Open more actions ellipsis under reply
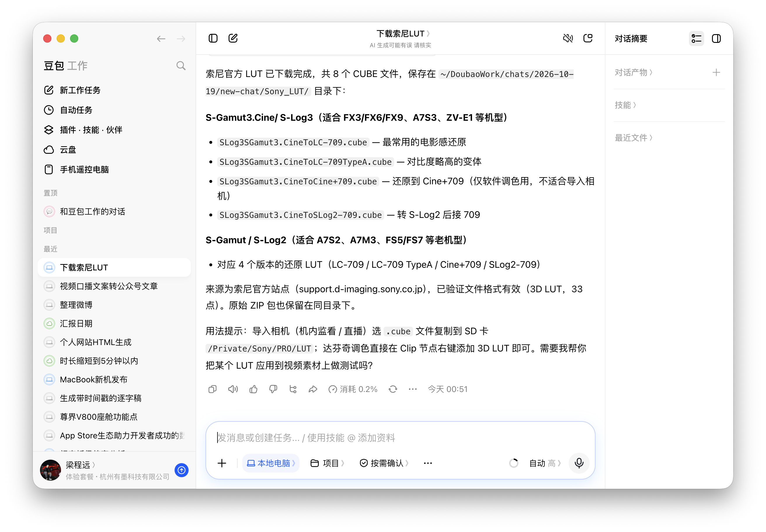The height and width of the screenshot is (532, 766). click(x=413, y=389)
